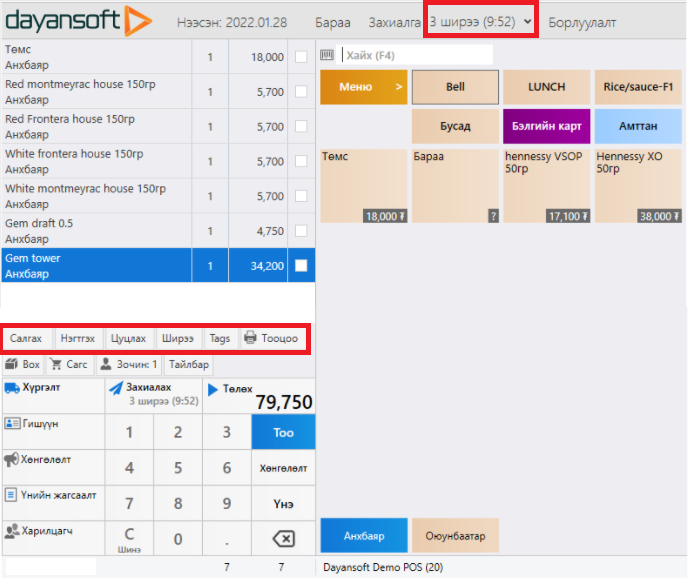Viewport: 688px width, 578px height.
Task: Tick checkbox for White montmeyrac house 150гр
Action: pos(301,196)
